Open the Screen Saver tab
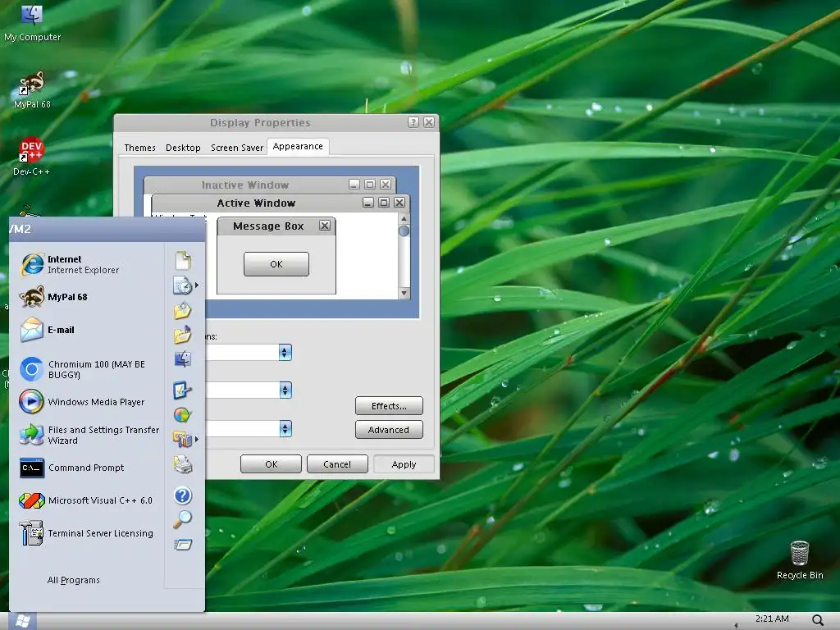The width and height of the screenshot is (840, 630). pyautogui.click(x=237, y=148)
